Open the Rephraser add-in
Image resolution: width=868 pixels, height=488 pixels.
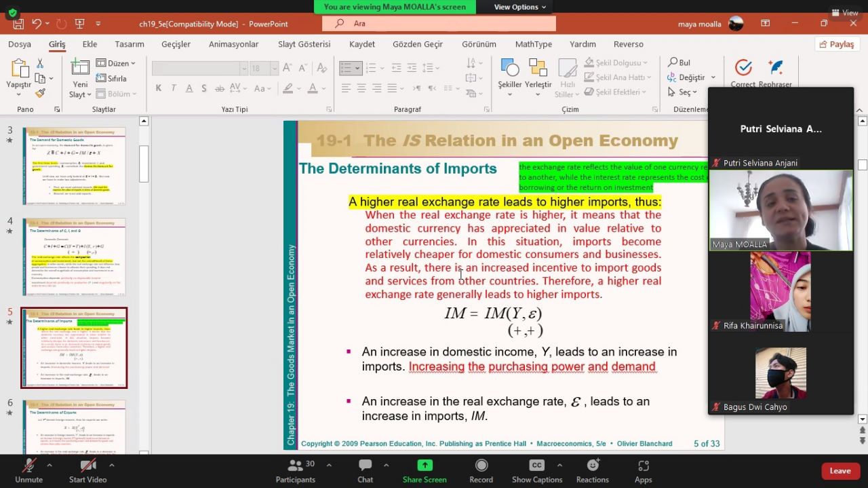[x=775, y=73]
